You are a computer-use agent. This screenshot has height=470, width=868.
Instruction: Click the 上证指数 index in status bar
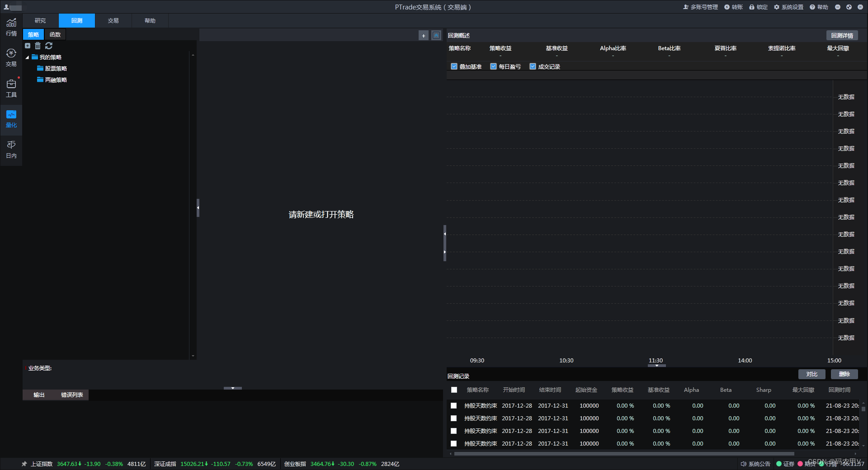pos(42,464)
